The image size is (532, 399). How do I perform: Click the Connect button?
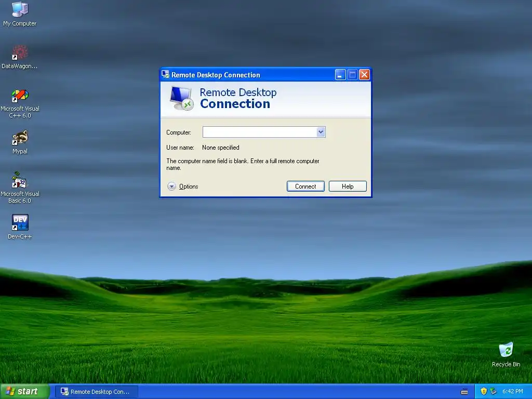tap(305, 187)
